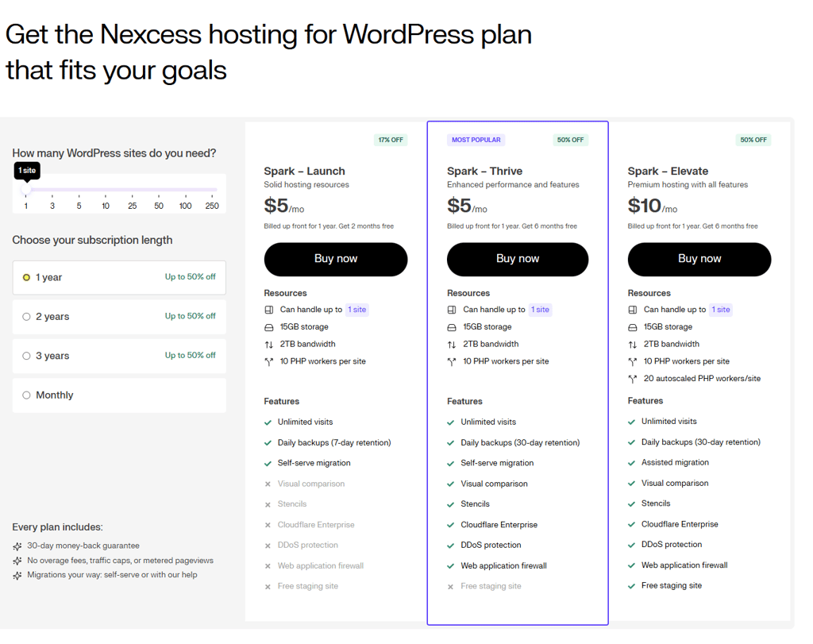The image size is (813, 644).
Task: Select the 1 year subscription radio button
Action: 26,277
